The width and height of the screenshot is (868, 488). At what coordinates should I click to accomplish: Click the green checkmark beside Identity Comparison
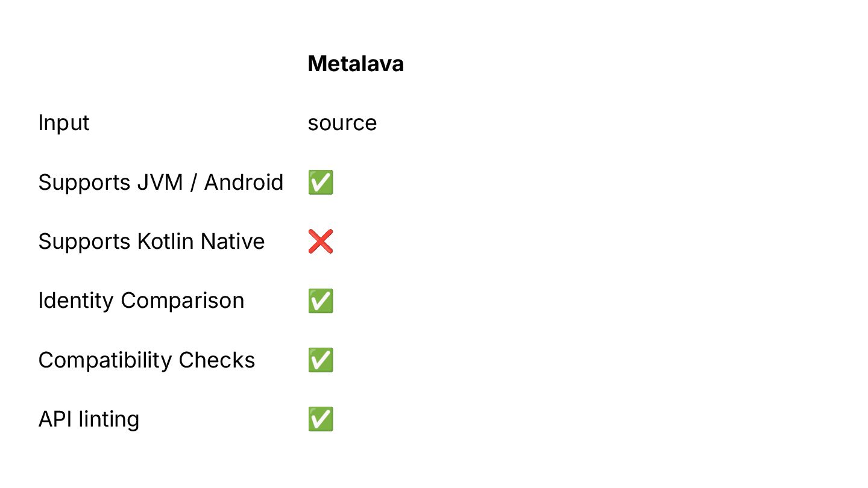(x=321, y=301)
